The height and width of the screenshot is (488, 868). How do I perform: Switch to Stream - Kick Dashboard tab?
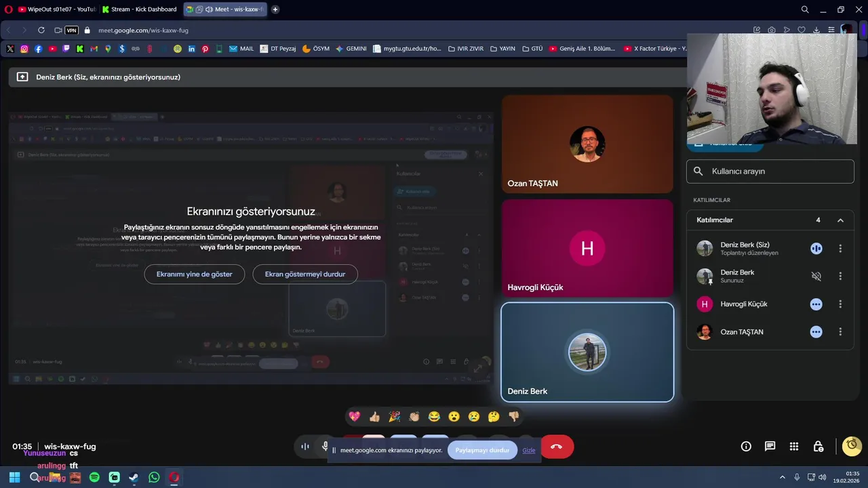point(140,9)
